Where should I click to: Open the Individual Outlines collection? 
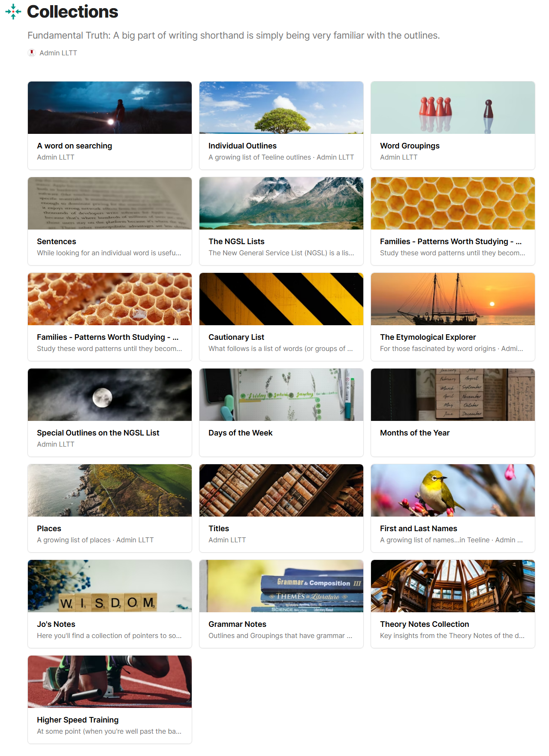[x=242, y=146]
